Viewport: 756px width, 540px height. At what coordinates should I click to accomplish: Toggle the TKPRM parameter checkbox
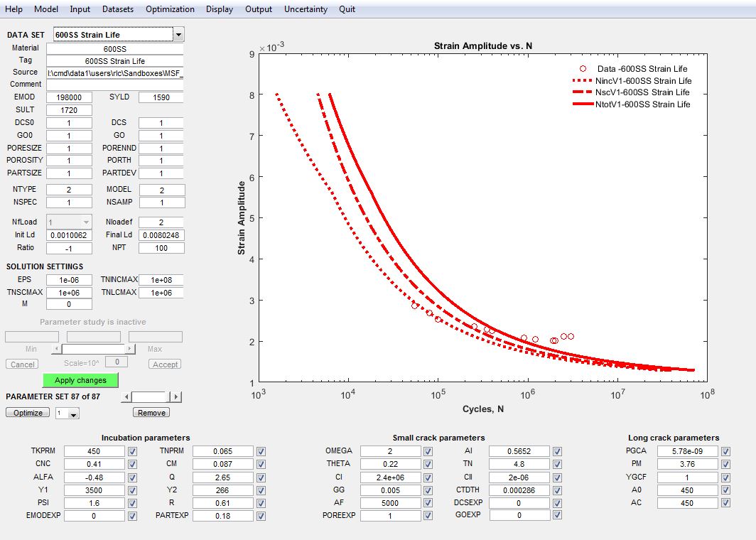click(133, 451)
